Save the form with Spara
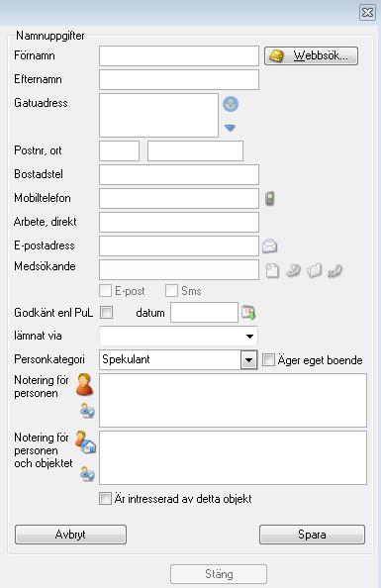 pyautogui.click(x=312, y=535)
